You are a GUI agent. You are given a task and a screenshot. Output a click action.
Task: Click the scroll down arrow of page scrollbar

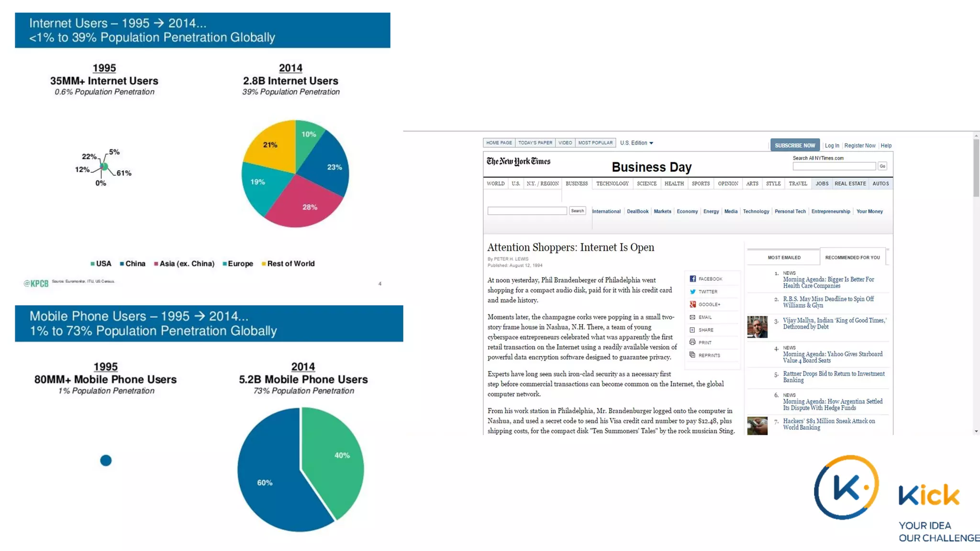pos(976,431)
